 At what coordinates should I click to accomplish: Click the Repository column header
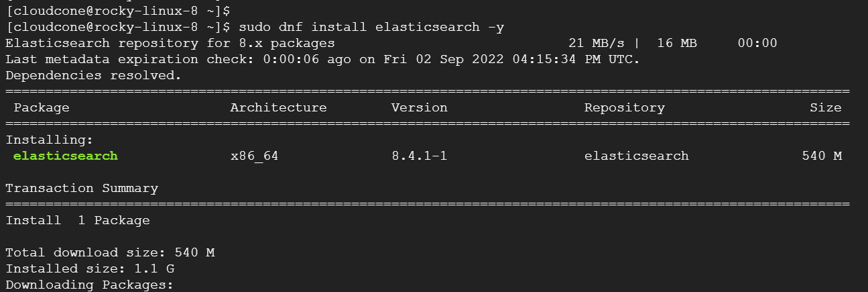coord(624,107)
